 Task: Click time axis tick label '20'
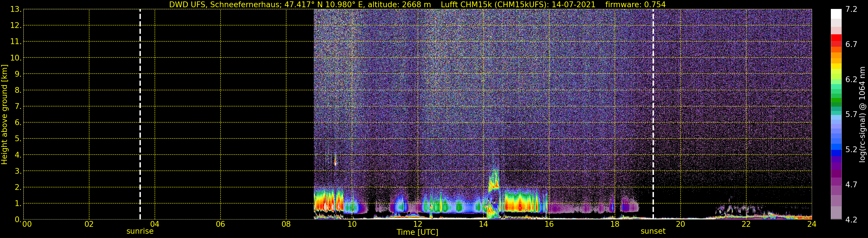(680, 224)
